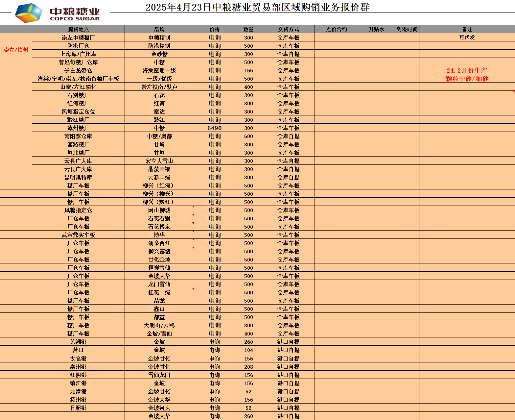Viewport: 515px width, 420px height.
Task: Select the 网山柳城 brand cell
Action: [x=159, y=210]
